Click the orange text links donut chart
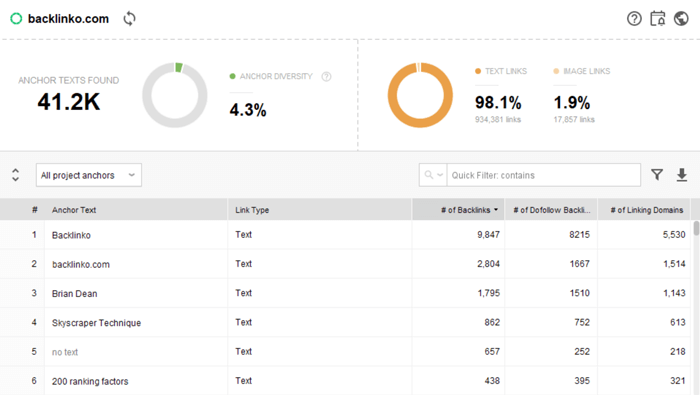 [420, 95]
